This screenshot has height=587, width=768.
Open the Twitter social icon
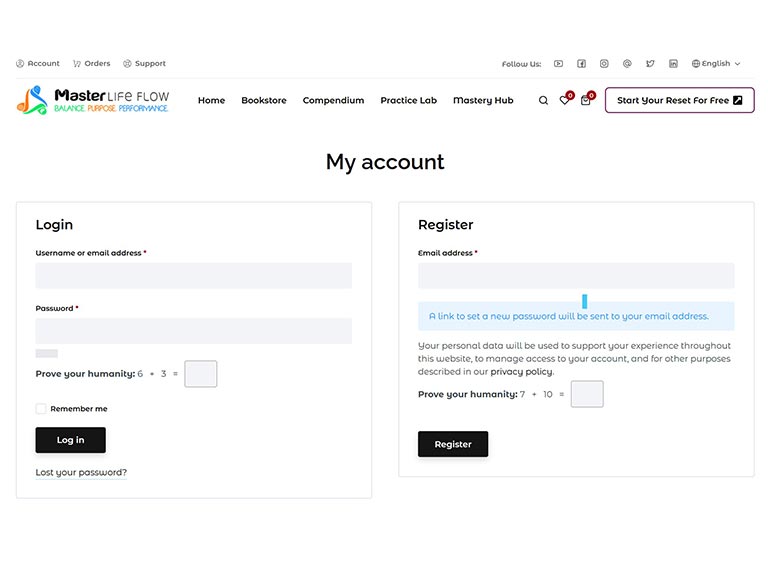click(x=650, y=64)
